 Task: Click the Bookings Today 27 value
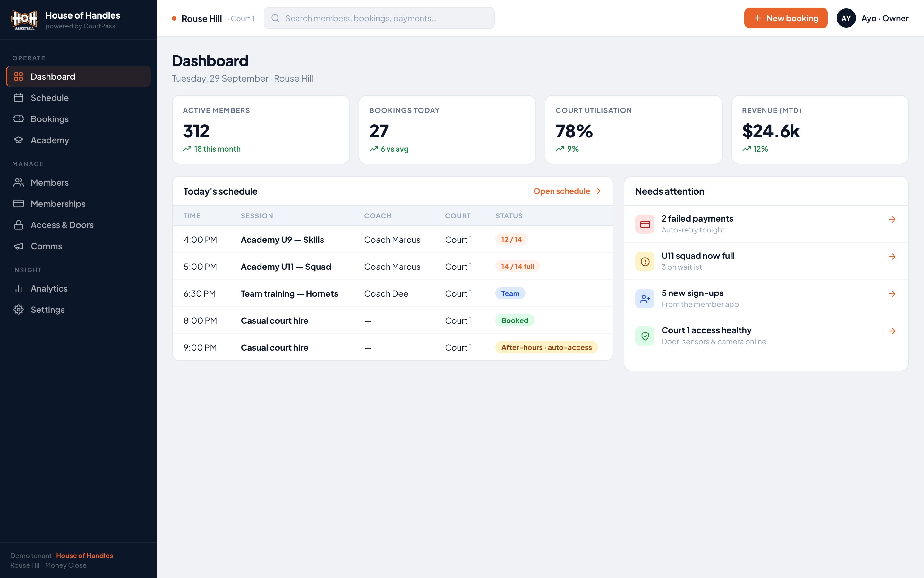click(379, 131)
